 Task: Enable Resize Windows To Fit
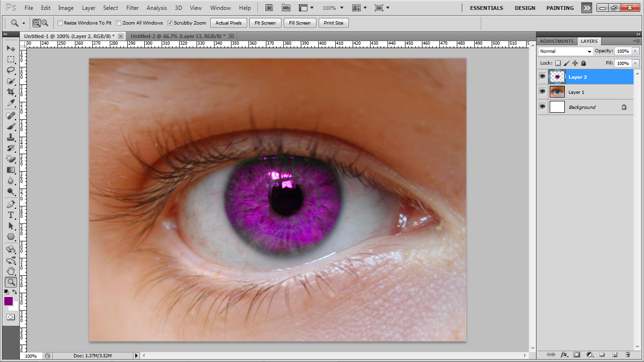[60, 23]
